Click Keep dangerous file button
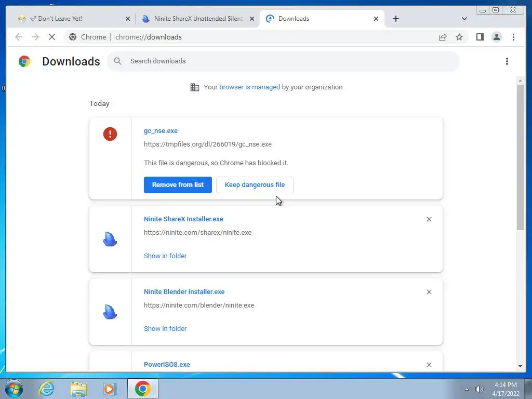532x399 pixels. click(255, 185)
